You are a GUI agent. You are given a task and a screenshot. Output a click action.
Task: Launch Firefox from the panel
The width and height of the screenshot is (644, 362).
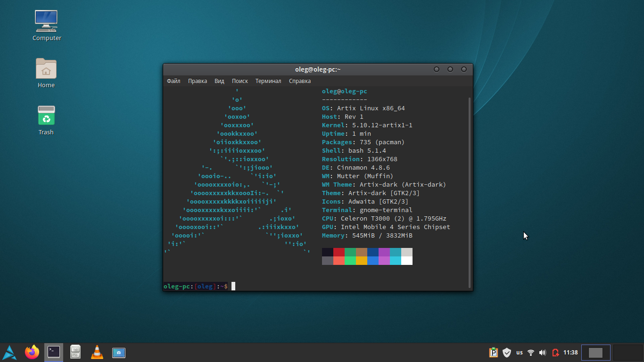pyautogui.click(x=32, y=352)
